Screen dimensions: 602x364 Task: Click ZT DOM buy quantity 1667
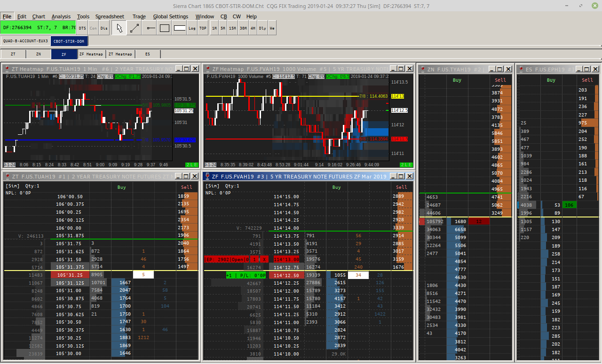pyautogui.click(x=125, y=283)
